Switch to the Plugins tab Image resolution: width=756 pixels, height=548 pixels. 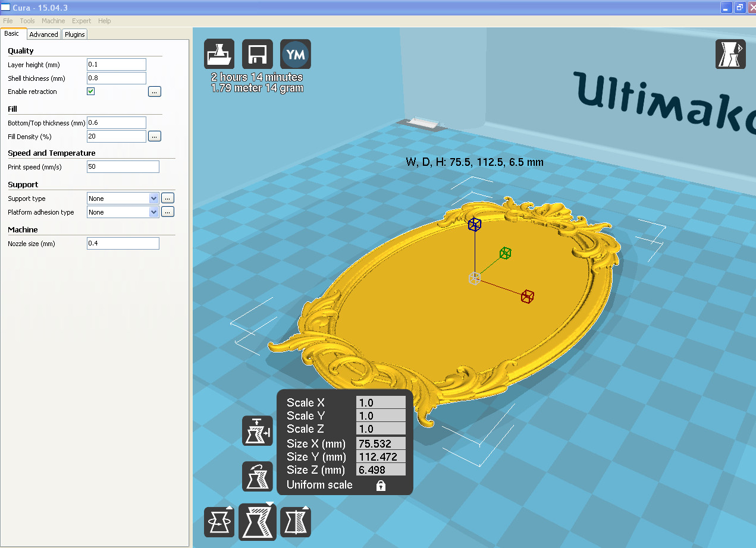75,34
